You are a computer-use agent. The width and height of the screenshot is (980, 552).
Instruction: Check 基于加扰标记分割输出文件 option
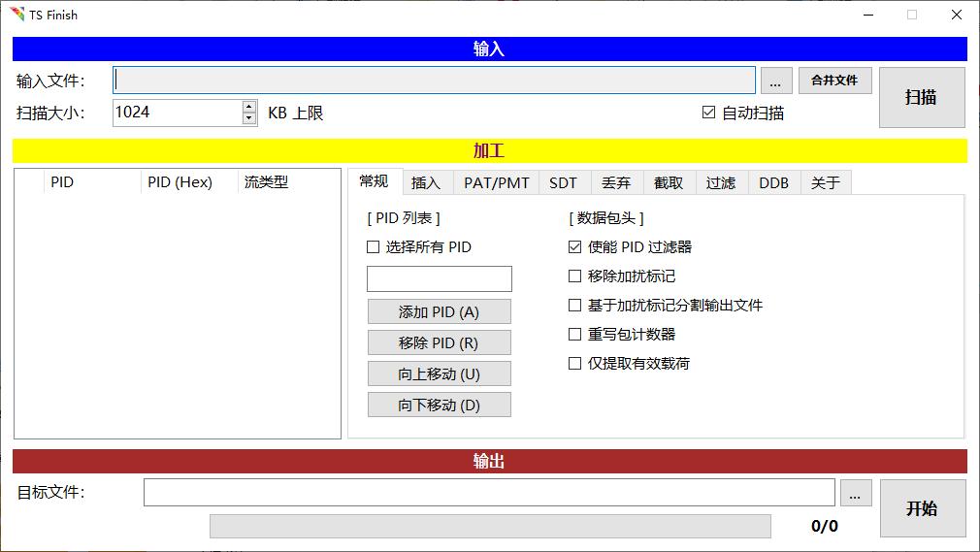click(666, 305)
